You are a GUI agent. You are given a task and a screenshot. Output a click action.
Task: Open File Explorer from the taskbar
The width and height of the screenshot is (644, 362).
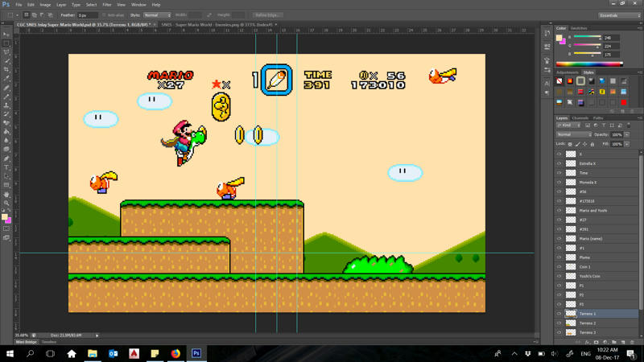(92, 353)
